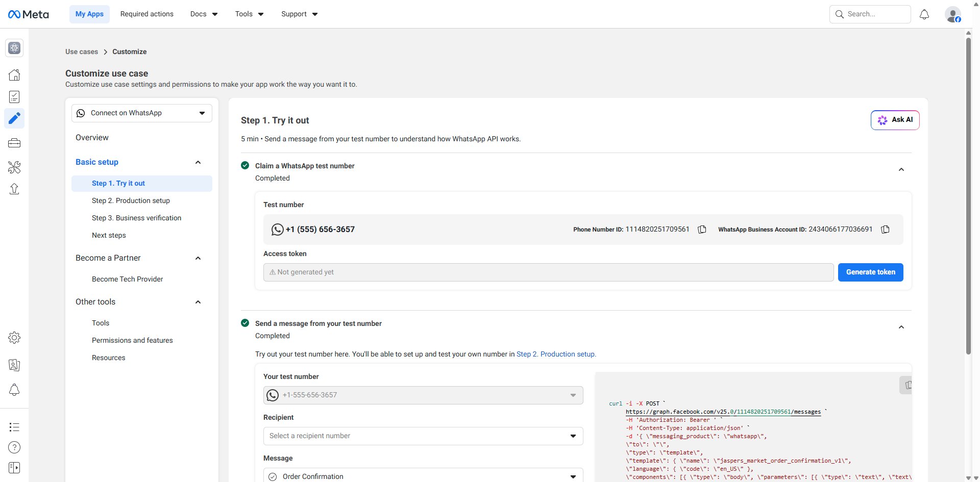Open app settings gear in sidebar
This screenshot has height=482, width=980.
click(x=14, y=338)
